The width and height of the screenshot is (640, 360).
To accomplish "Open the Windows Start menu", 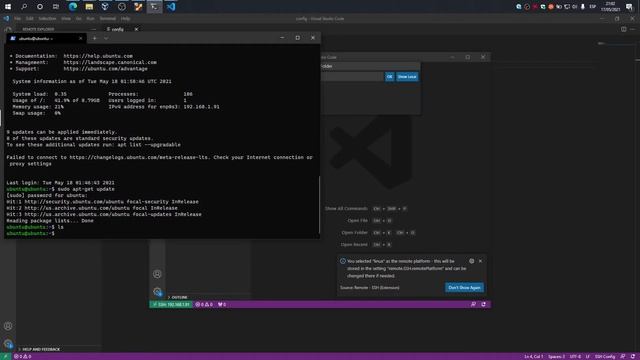I will pos(8,7).
